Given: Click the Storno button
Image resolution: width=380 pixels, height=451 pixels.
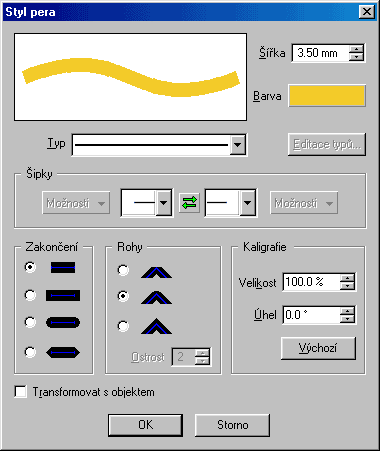Looking at the screenshot, I should [232, 425].
